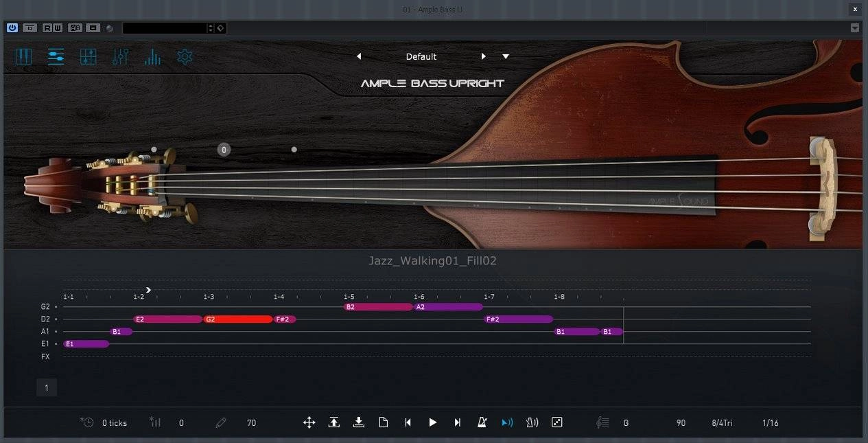868x443 pixels.
Task: Select the last short B1 note
Action: tap(612, 331)
